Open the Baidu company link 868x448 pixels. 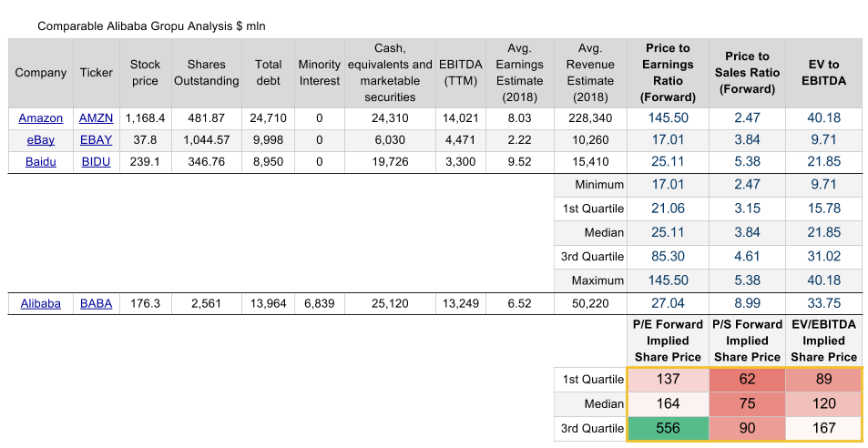41,161
